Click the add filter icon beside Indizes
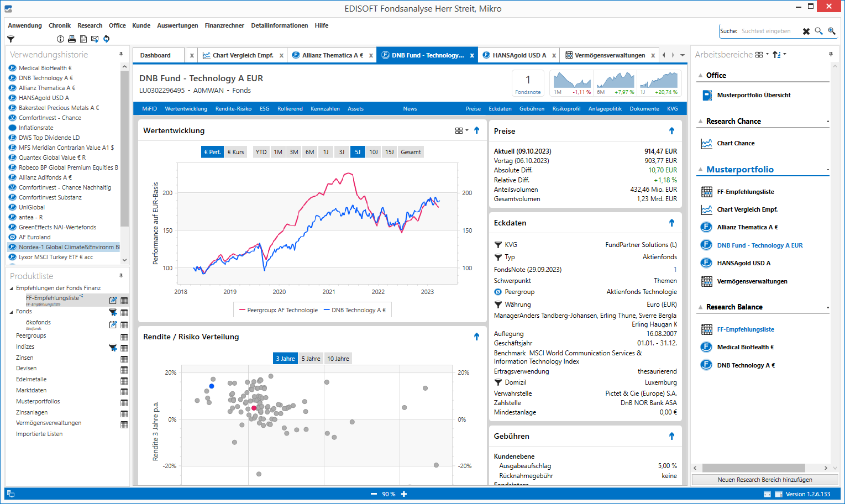The image size is (845, 504). pyautogui.click(x=113, y=348)
